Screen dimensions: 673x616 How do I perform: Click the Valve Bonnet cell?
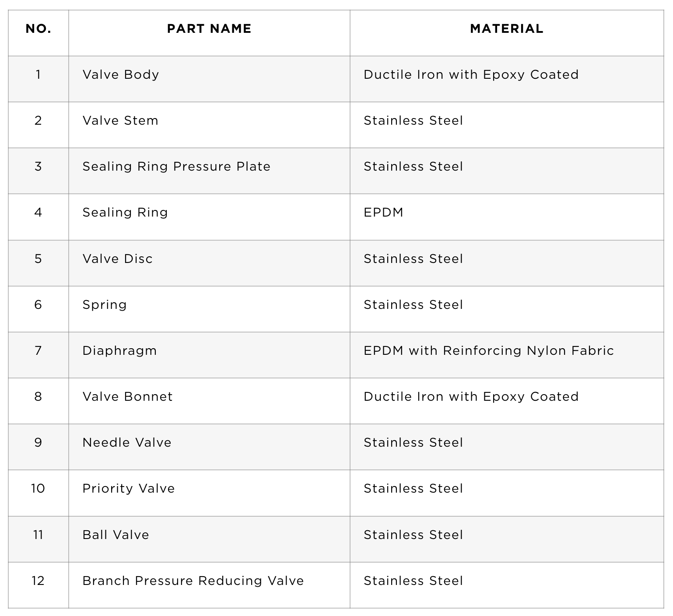pos(209,401)
